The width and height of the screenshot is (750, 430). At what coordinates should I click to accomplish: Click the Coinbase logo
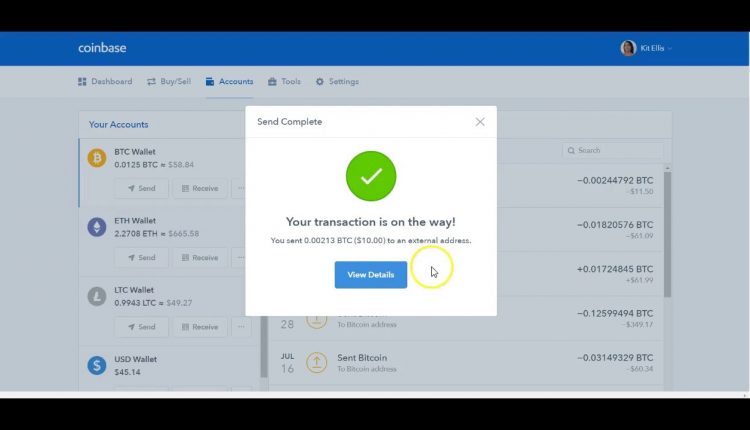(102, 48)
